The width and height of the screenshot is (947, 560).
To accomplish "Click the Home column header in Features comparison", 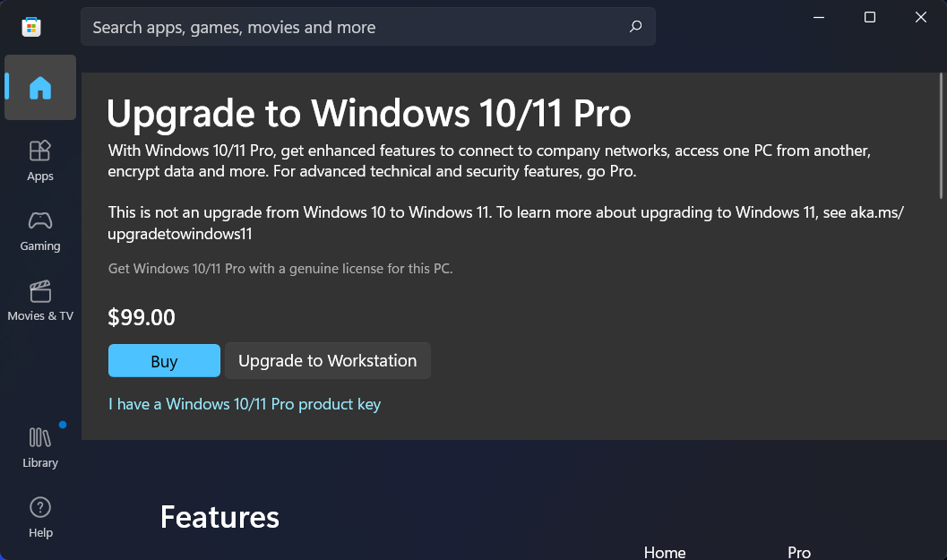I will point(665,552).
